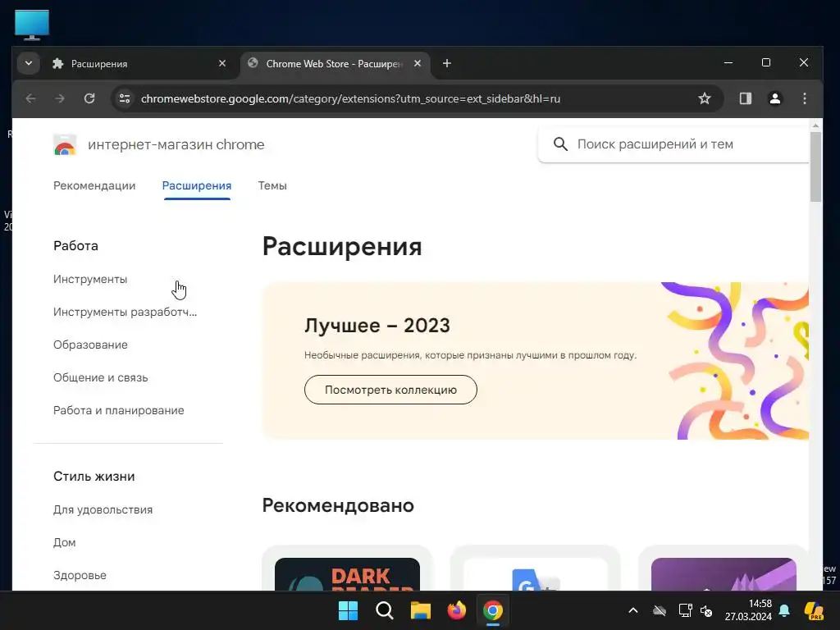
Task: Click the Посмотреть коллекцию button
Action: pos(390,390)
